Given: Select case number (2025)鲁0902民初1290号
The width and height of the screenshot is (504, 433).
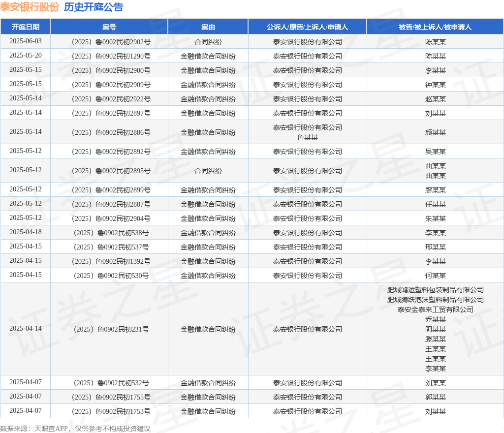Looking at the screenshot, I should pos(111,56).
